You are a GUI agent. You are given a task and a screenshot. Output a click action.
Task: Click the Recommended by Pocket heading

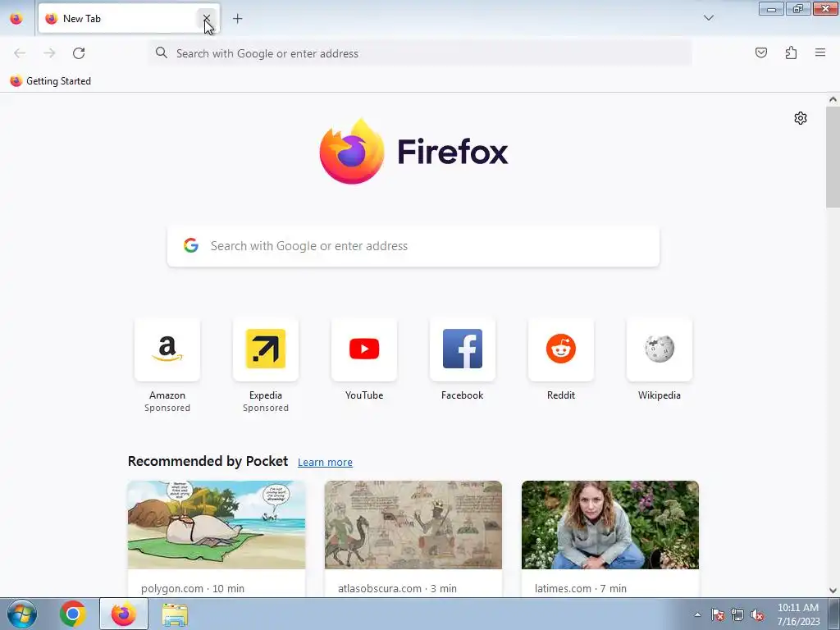pos(208,461)
